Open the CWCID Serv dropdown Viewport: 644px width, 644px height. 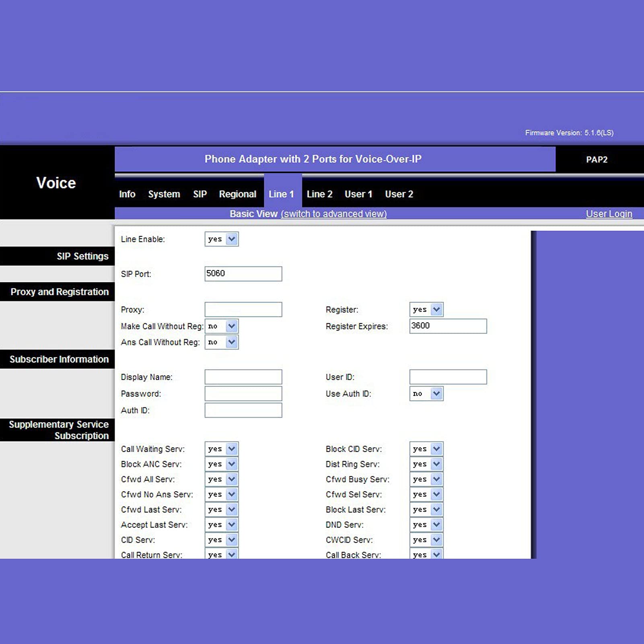[x=426, y=539]
